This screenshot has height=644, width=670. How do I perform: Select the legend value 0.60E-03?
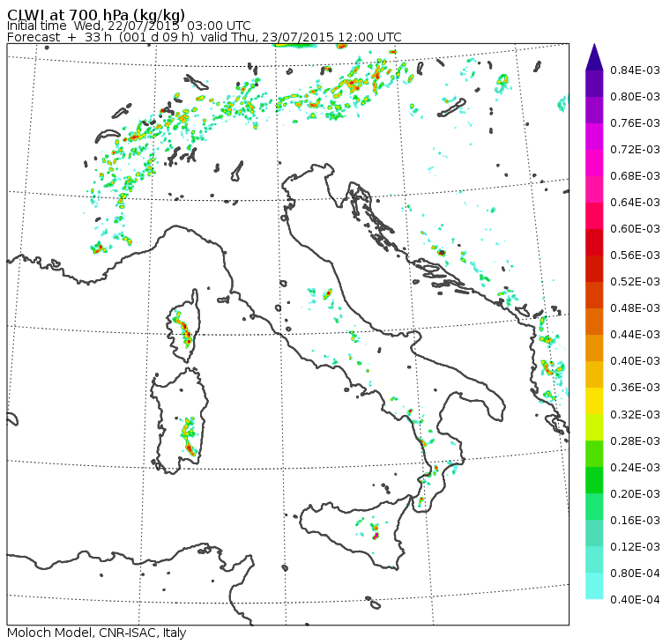coord(635,229)
